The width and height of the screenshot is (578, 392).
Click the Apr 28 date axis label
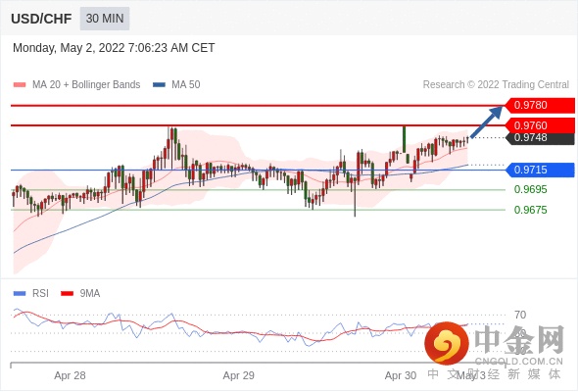(x=70, y=375)
